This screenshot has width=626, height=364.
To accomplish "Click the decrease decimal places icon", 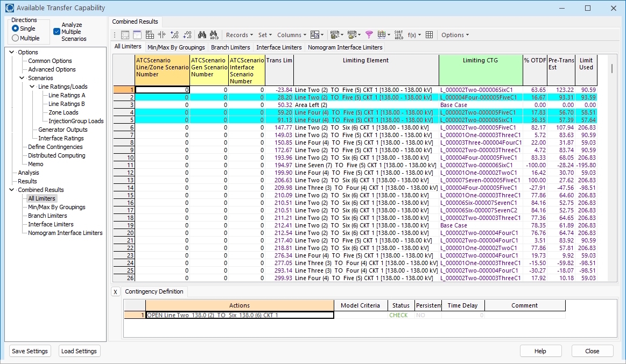I will (x=187, y=35).
